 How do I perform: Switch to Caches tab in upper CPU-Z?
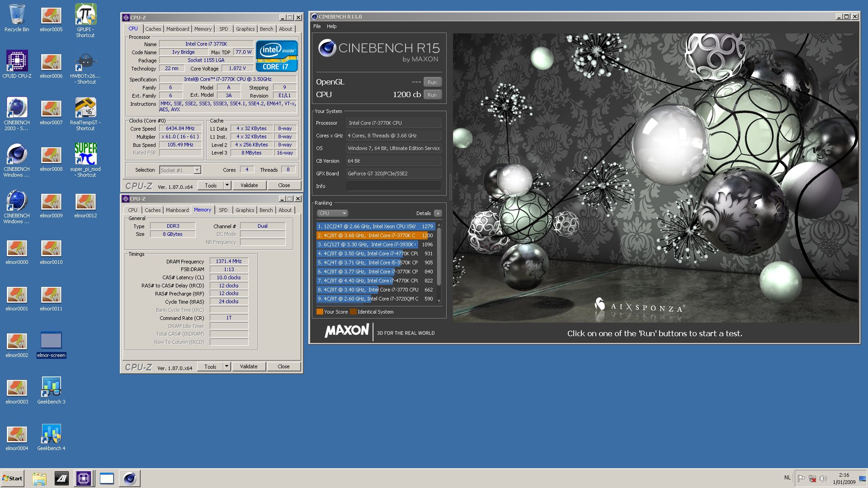point(153,29)
